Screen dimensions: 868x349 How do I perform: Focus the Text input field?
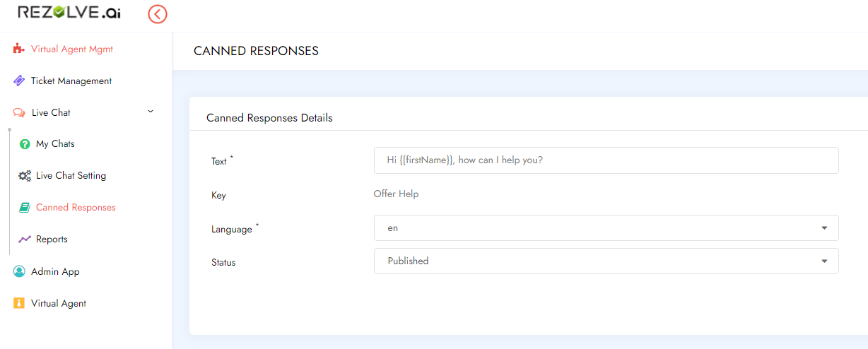coord(606,160)
